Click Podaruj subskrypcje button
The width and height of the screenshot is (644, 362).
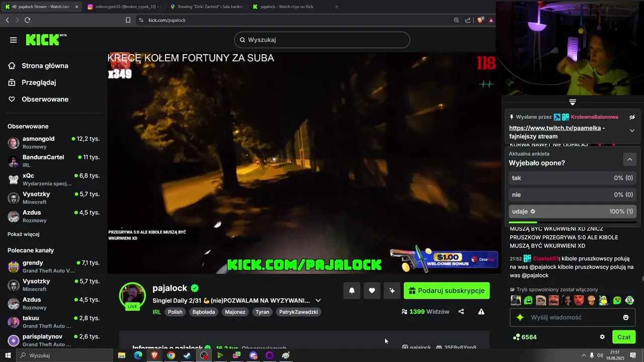pyautogui.click(x=446, y=291)
